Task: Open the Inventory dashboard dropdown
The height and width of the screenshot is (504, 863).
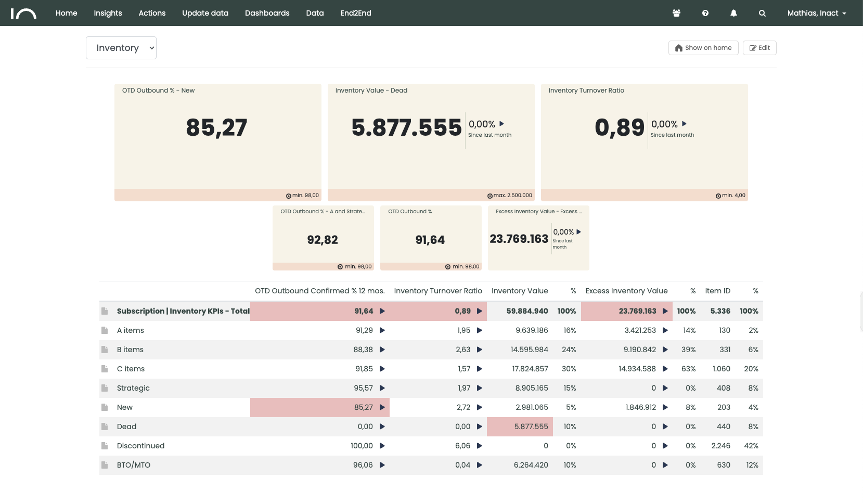Action: [121, 48]
